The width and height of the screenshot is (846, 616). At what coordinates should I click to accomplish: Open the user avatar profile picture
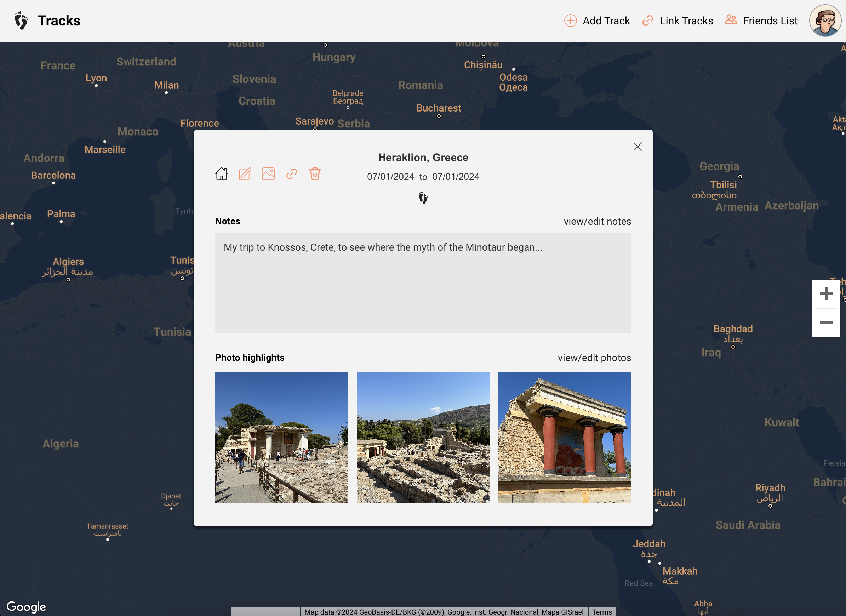(x=825, y=21)
